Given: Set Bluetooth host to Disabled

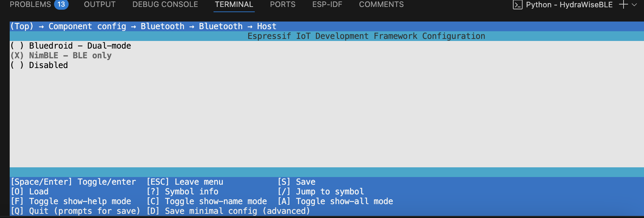Looking at the screenshot, I should click(x=39, y=65).
